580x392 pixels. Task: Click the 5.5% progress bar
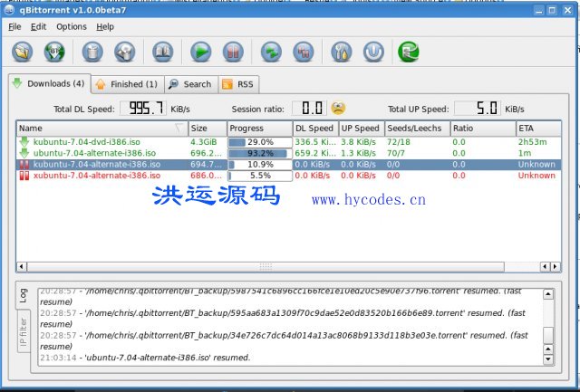[x=260, y=176]
